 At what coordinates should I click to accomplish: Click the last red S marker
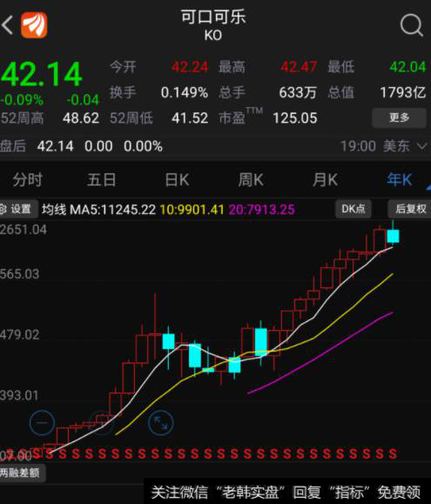[x=393, y=454]
